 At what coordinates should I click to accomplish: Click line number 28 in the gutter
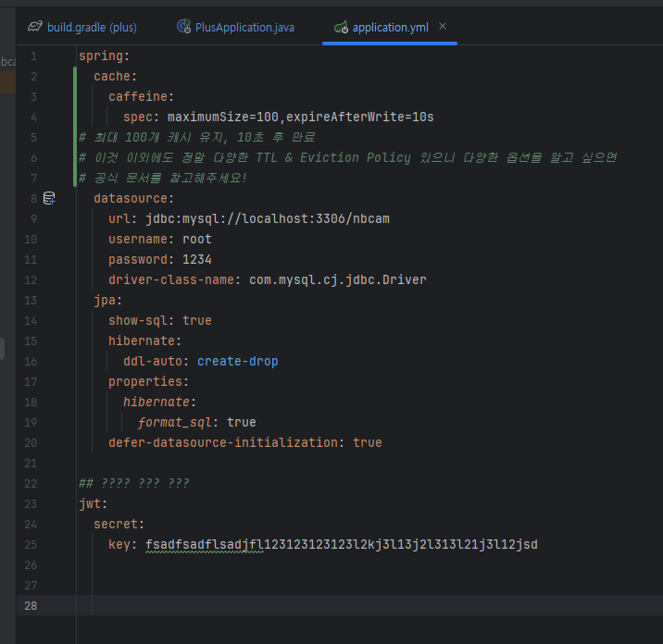(x=31, y=605)
